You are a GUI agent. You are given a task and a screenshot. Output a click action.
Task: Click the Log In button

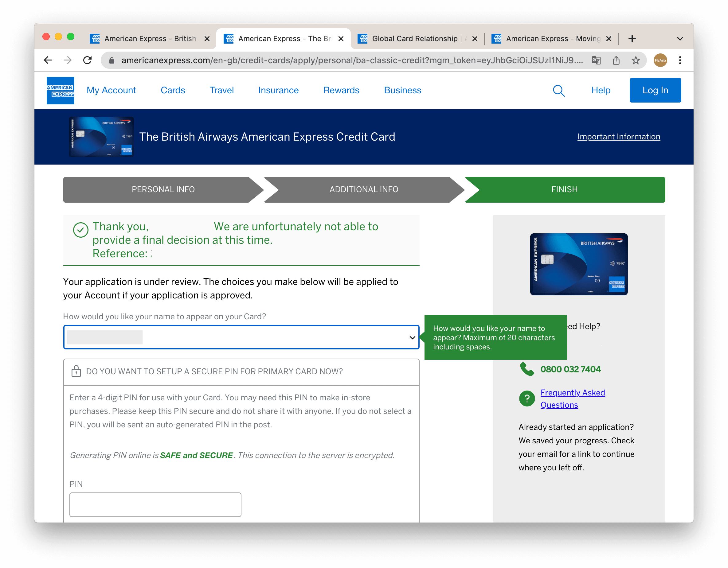pos(655,90)
